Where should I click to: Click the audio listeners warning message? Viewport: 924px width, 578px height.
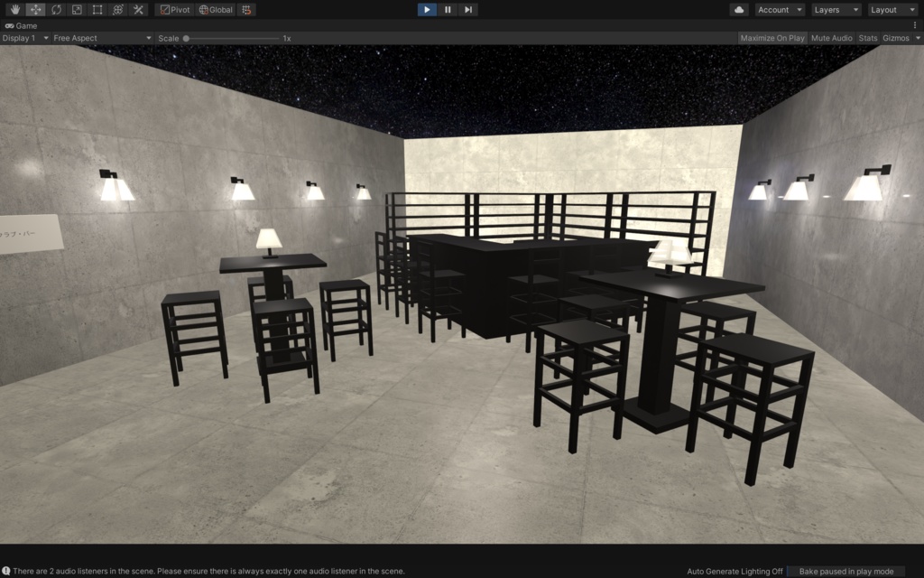[206, 571]
